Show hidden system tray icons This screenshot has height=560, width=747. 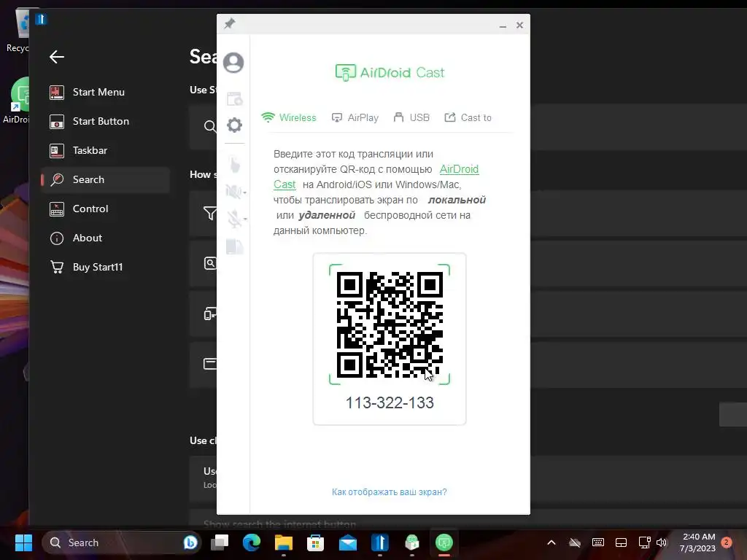[x=551, y=542]
